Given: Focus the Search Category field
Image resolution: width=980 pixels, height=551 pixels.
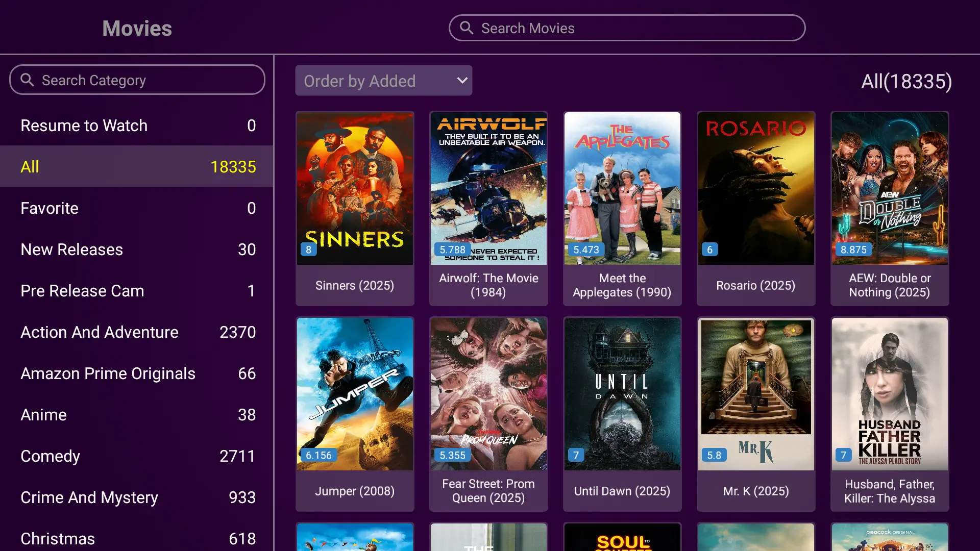Looking at the screenshot, I should pyautogui.click(x=137, y=80).
